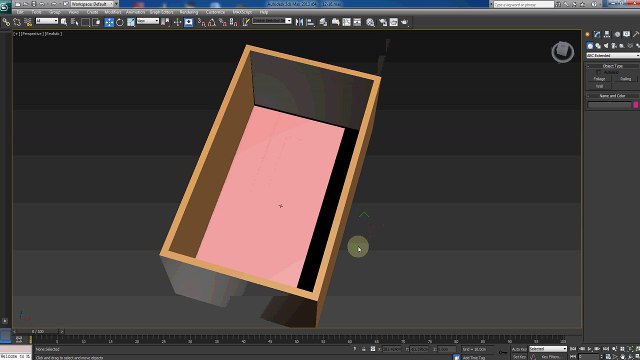This screenshot has width=640, height=360.
Task: Click the Render Production teapot
Action: (x=404, y=22)
